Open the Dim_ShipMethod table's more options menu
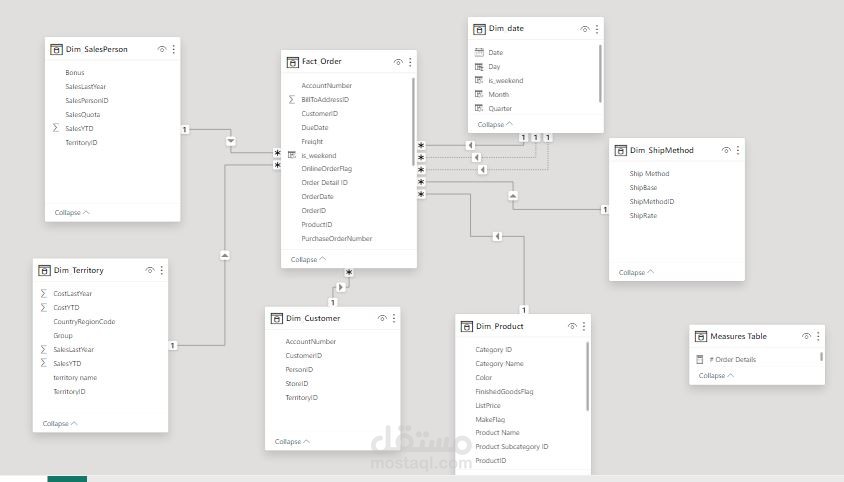The height and width of the screenshot is (482, 844). click(738, 150)
